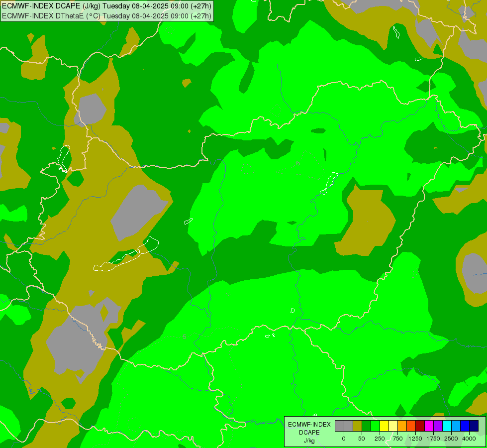This screenshot has width=487, height=448.
Task: Click the 'ECMWF-INDEX' label in legend box
Action: tap(309, 425)
